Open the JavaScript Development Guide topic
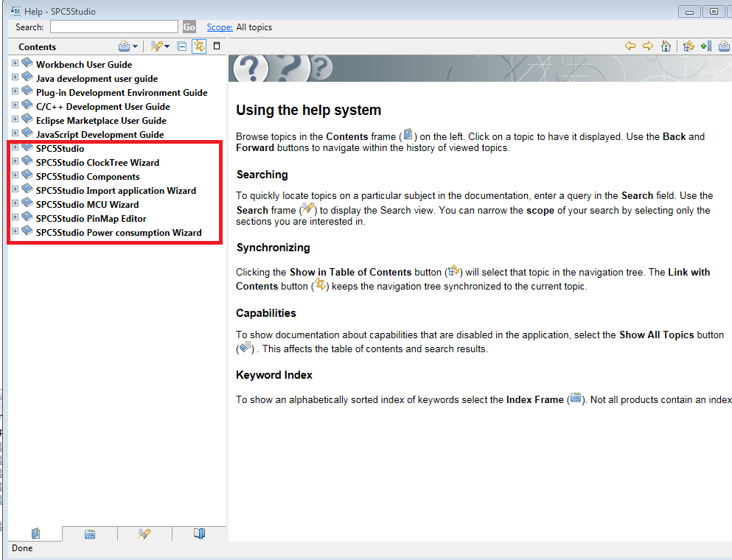The width and height of the screenshot is (732, 560). [100, 134]
